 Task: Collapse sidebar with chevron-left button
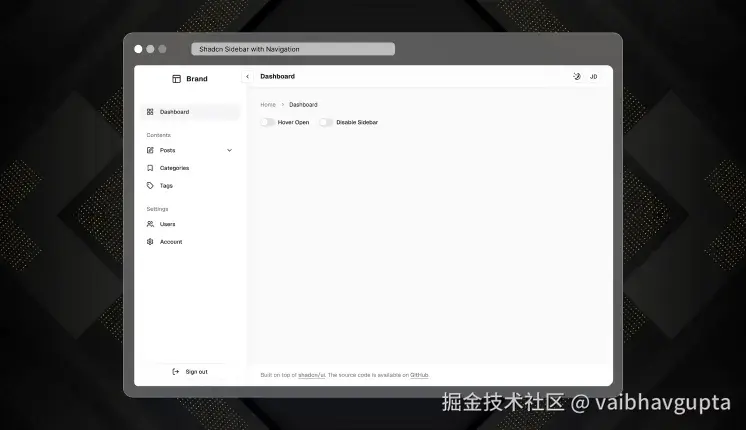(x=247, y=77)
